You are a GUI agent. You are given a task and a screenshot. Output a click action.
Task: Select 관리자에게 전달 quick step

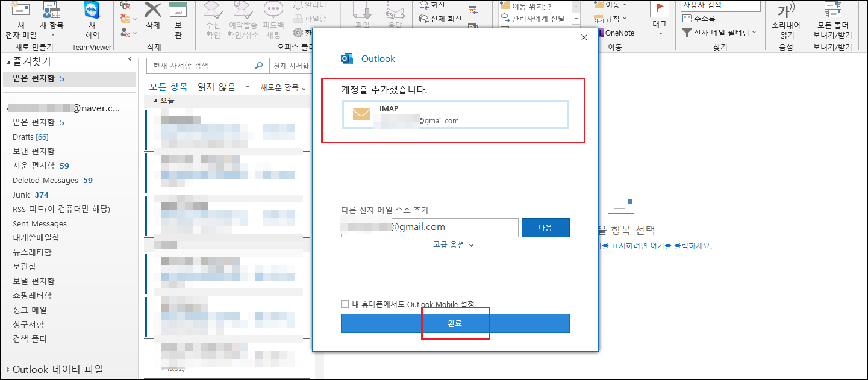[534, 19]
